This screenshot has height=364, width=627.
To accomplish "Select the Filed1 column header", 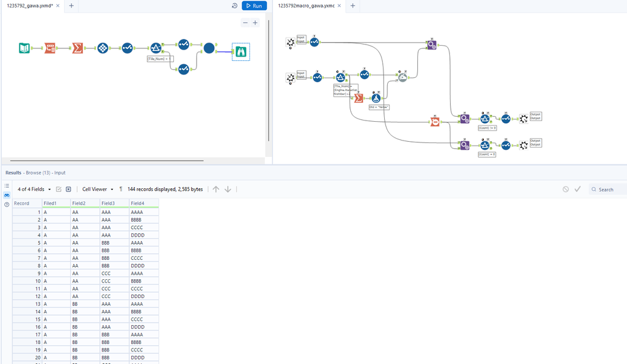I will click(56, 203).
